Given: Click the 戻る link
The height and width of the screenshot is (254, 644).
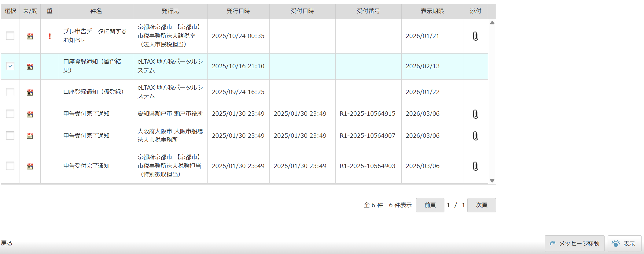Looking at the screenshot, I should pyautogui.click(x=6, y=243).
